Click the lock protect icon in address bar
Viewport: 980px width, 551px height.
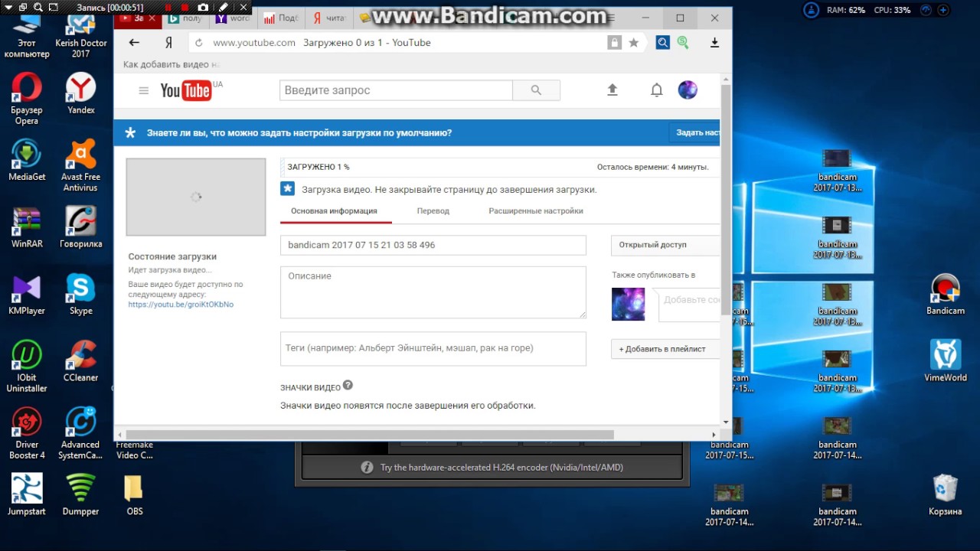coord(614,43)
